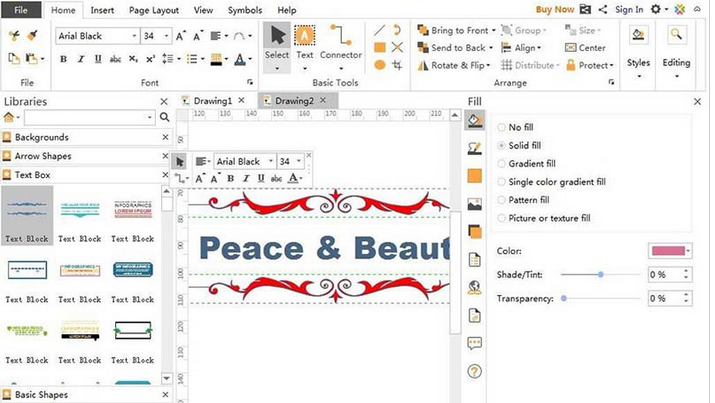
Task: Click Sign In
Action: tap(629, 10)
